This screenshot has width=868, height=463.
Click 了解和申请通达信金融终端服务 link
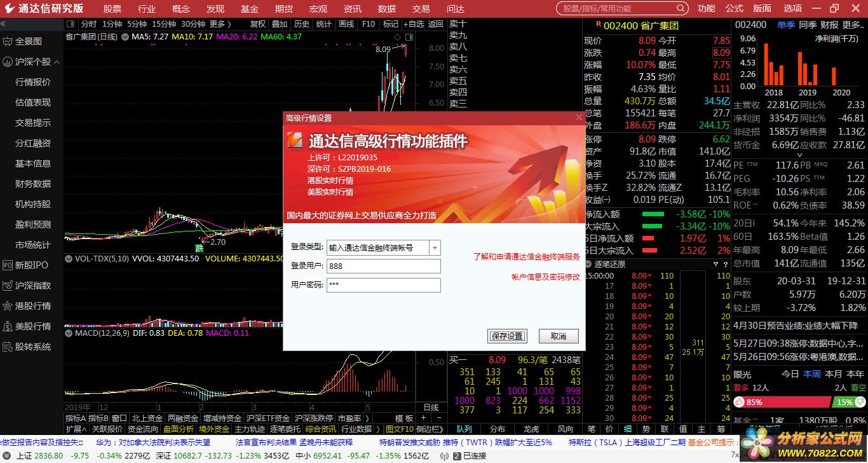click(x=527, y=257)
